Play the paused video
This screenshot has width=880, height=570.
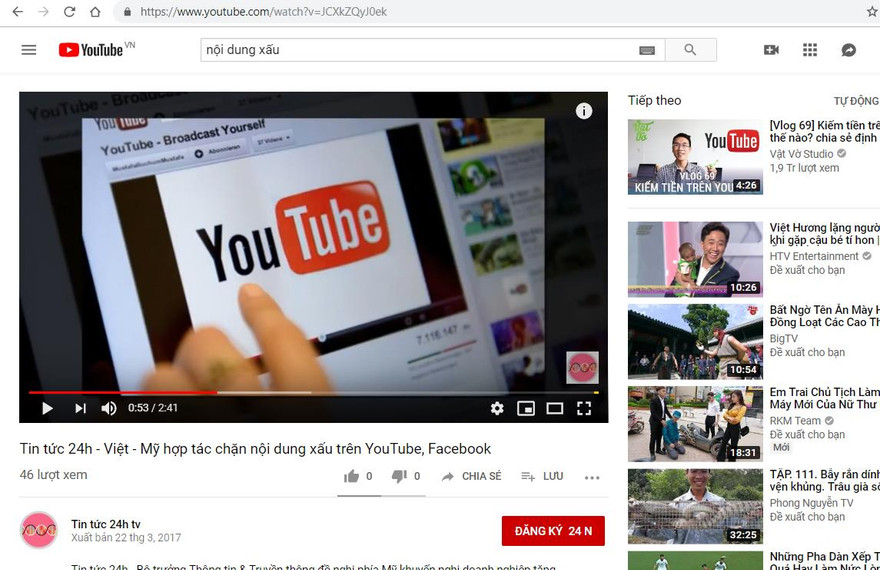[x=47, y=408]
